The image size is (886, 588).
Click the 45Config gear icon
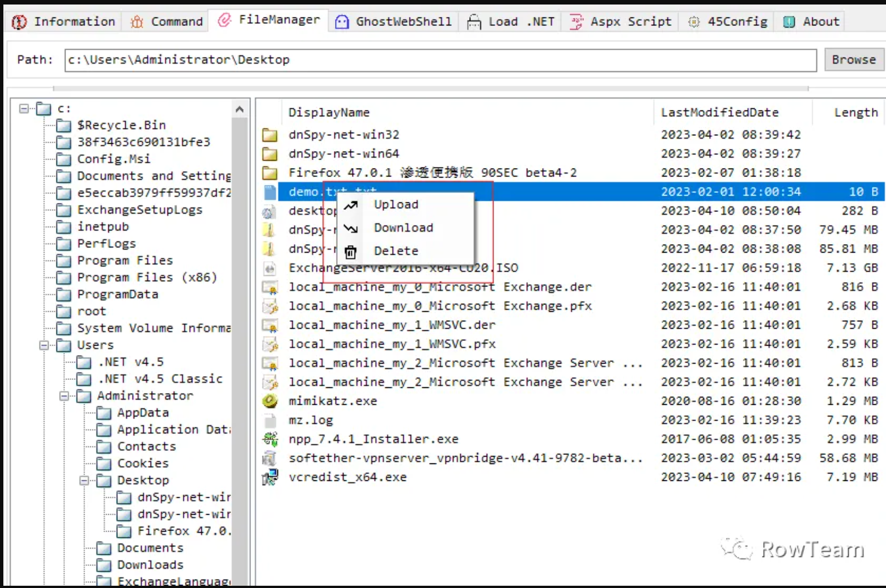click(x=694, y=22)
